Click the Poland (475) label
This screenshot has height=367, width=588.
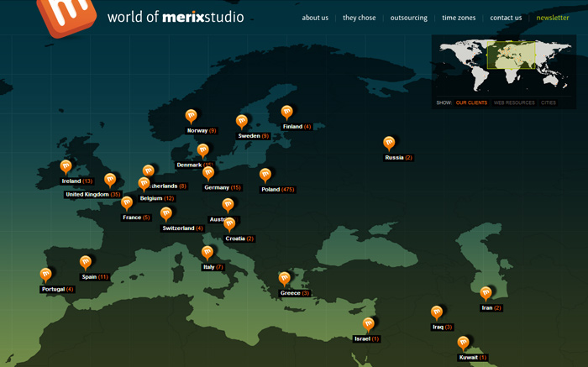tap(278, 190)
